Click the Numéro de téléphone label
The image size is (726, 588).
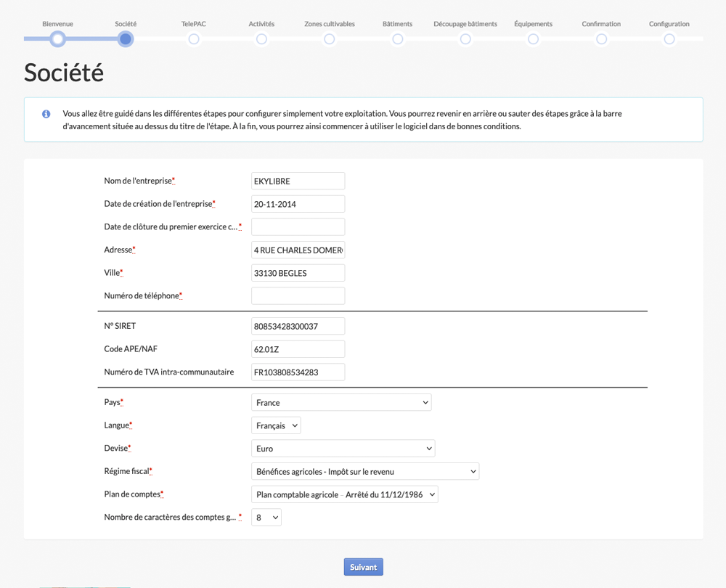pyautogui.click(x=143, y=296)
